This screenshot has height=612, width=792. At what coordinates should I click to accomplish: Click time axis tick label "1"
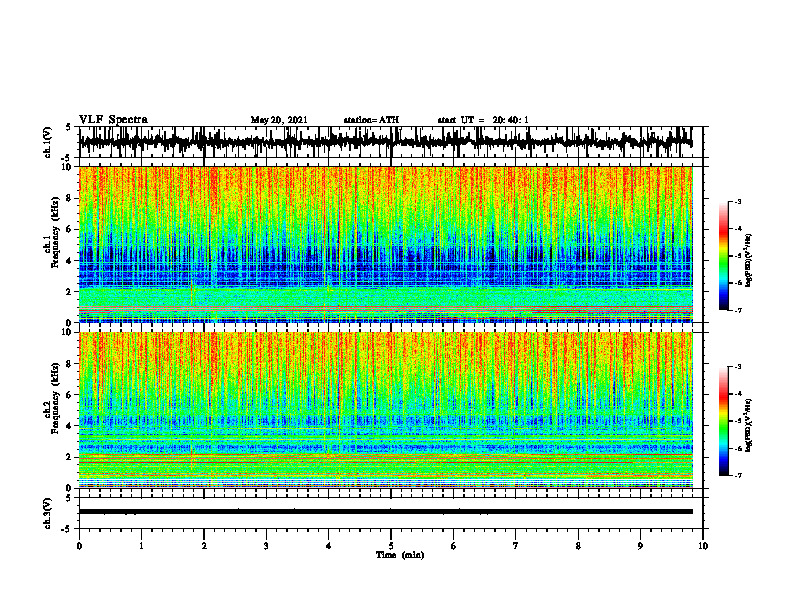pyautogui.click(x=141, y=546)
